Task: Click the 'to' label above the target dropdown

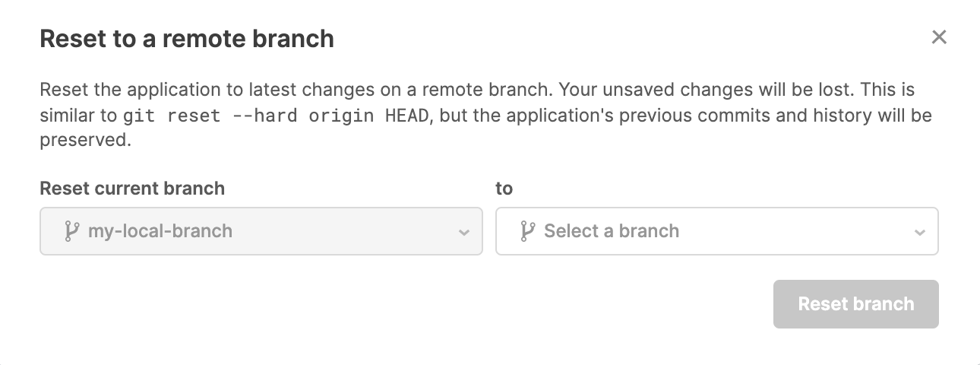Action: pyautogui.click(x=504, y=188)
